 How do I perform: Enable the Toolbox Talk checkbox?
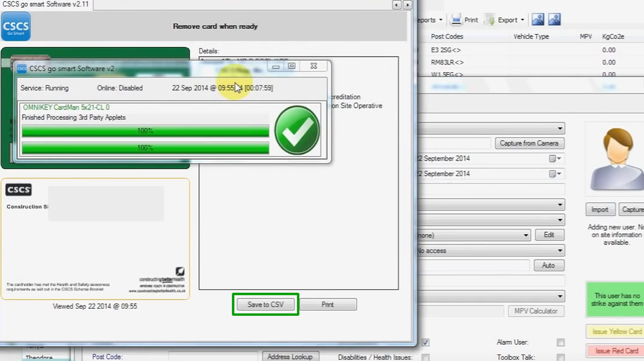[x=560, y=357]
